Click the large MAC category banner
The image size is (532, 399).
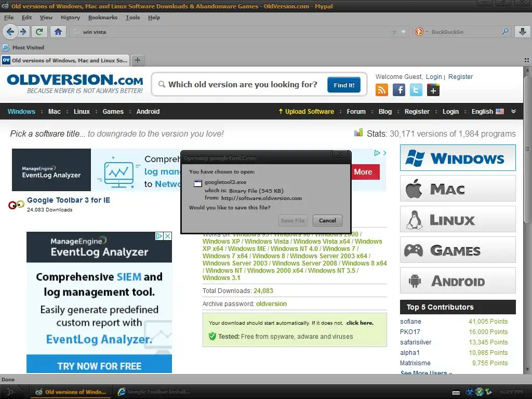click(458, 189)
